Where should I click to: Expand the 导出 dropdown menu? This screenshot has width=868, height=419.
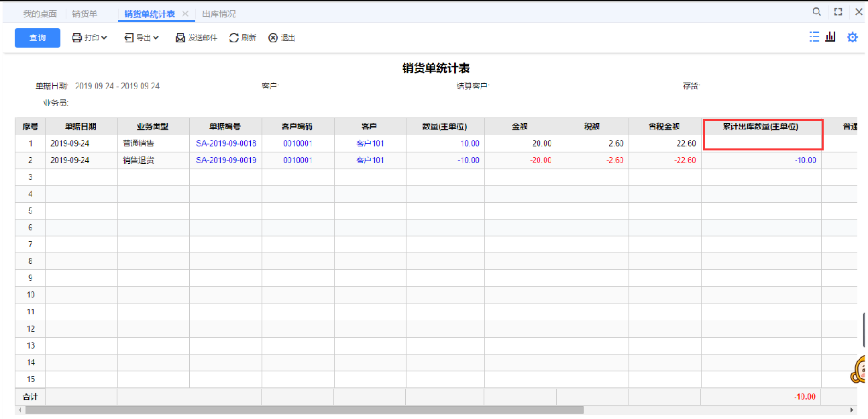pyautogui.click(x=142, y=38)
